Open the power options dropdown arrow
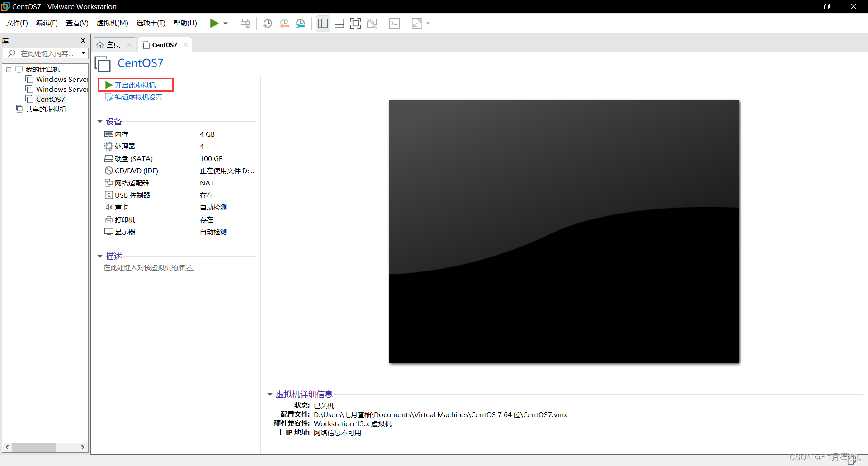 (225, 24)
